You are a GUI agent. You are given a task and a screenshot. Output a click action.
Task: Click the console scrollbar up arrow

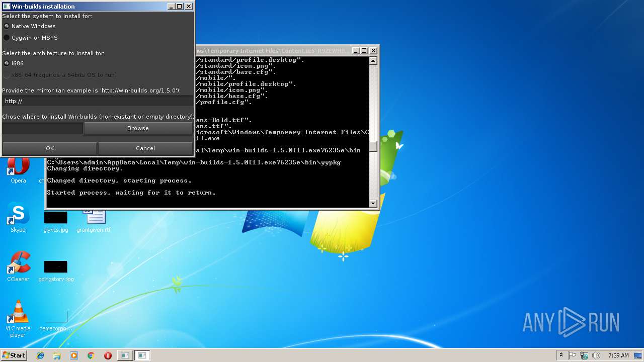point(373,61)
